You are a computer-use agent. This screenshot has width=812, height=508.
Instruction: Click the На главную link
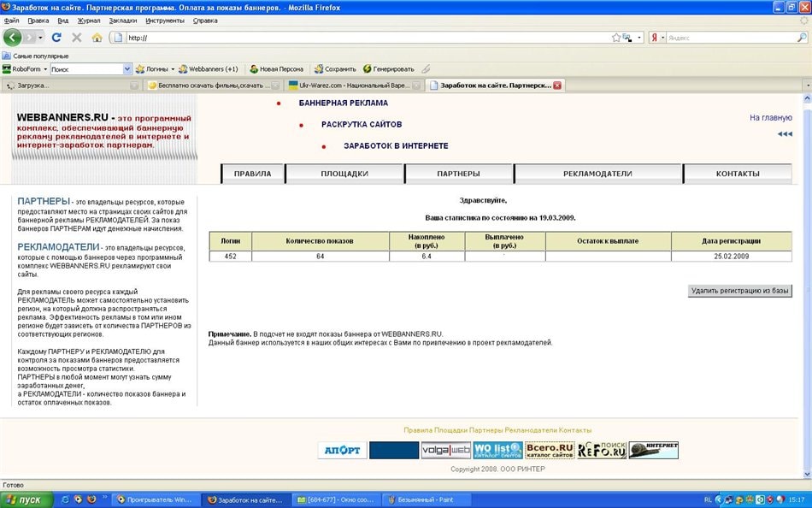(x=770, y=118)
